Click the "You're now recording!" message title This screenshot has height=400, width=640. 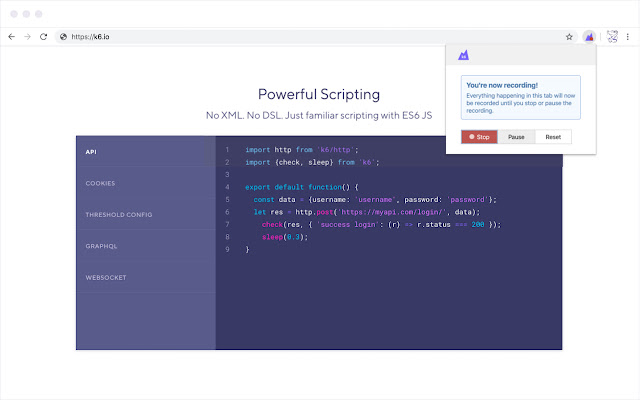[x=502, y=85]
